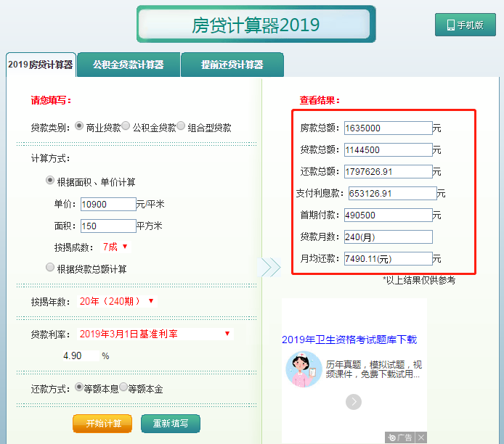Open the 提前还贷计算器 tab
Screen dimensions: 504x444
pos(232,65)
